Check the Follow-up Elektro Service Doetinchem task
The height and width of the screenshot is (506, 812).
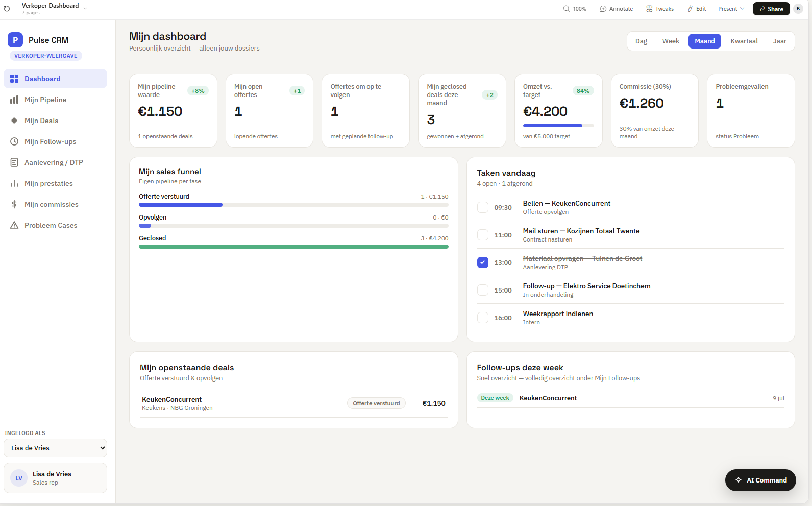(483, 290)
